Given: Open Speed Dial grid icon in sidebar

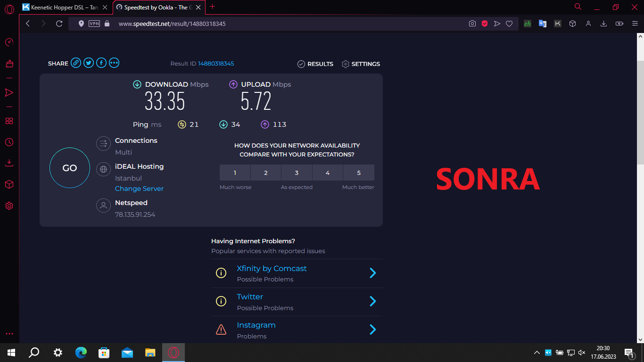Looking at the screenshot, I should (x=9, y=121).
